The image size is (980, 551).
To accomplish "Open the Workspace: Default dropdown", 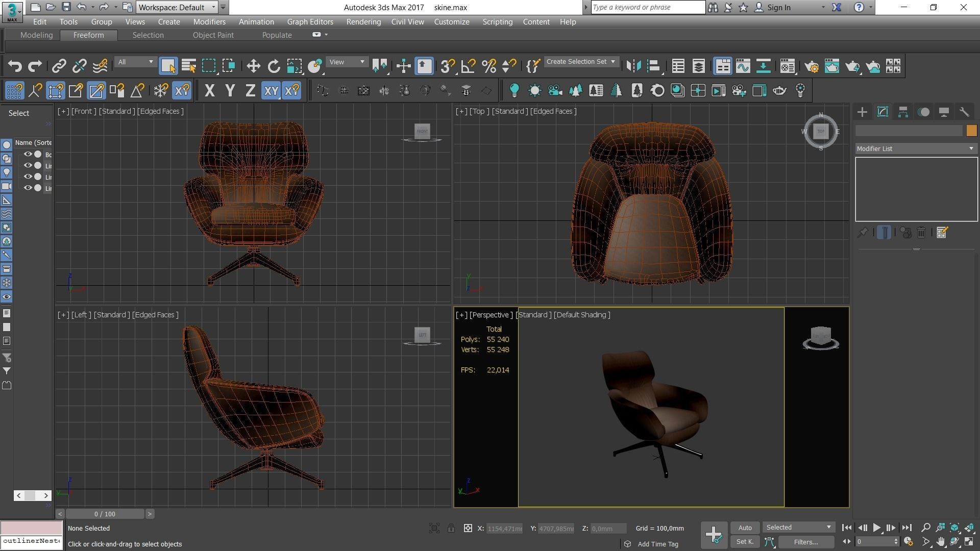I will pos(177,8).
